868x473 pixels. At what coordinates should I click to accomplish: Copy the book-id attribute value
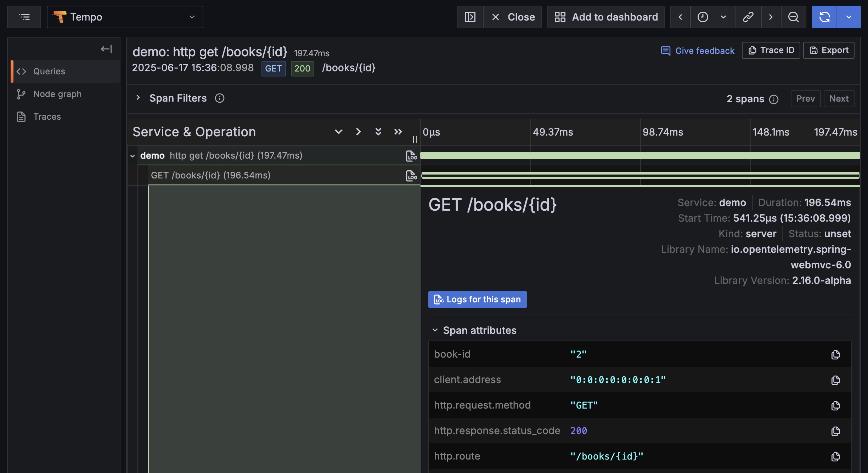[x=835, y=354]
